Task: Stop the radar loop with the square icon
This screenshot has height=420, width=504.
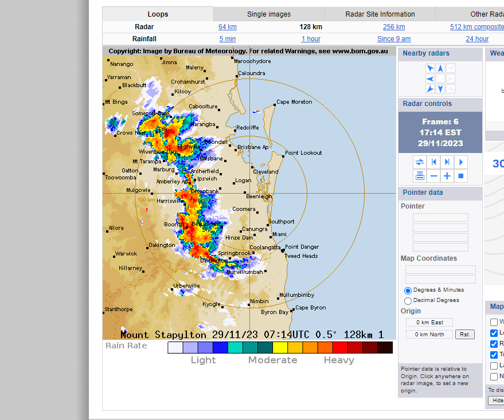Action: coord(461,176)
